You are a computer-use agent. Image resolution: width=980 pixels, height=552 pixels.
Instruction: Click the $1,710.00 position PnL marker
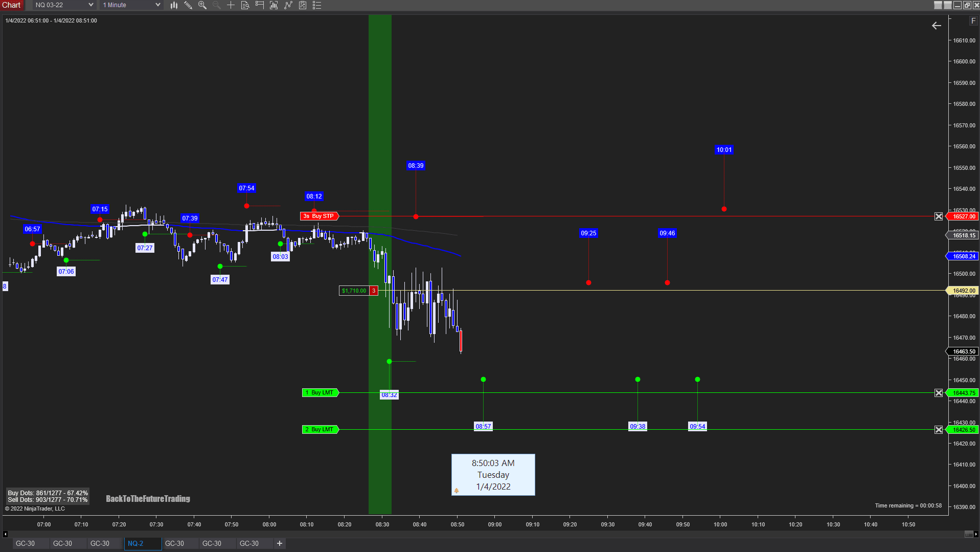coord(354,291)
